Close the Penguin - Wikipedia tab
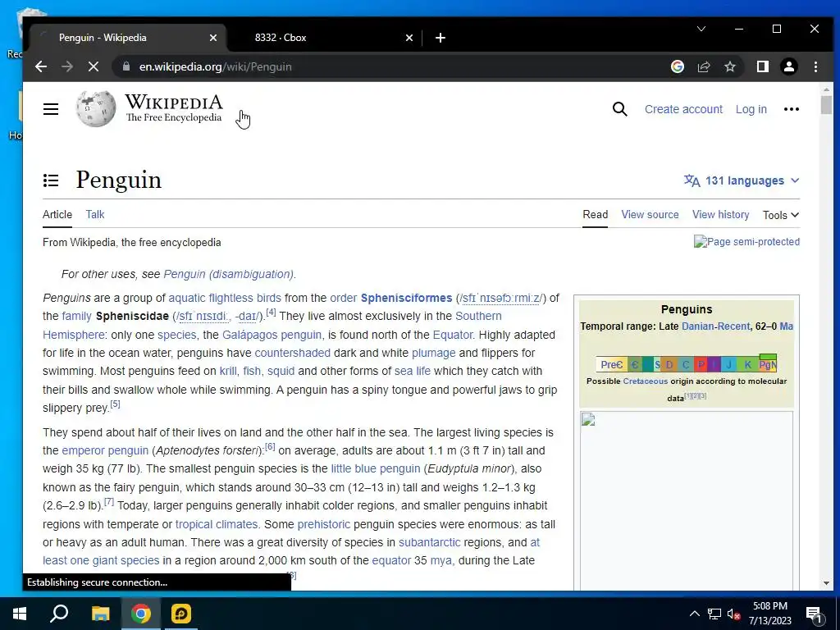Image resolution: width=840 pixels, height=630 pixels. (x=213, y=38)
